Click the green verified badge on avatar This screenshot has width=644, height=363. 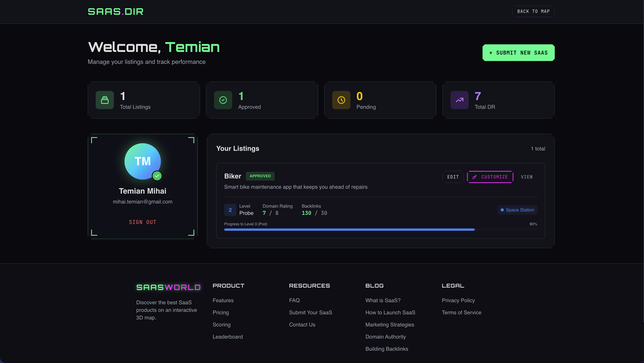[157, 176]
